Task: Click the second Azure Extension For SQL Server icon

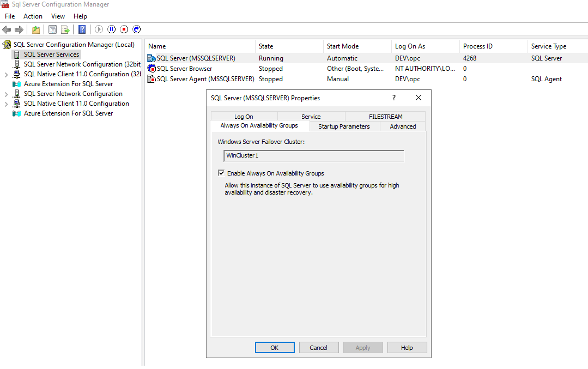Action: [x=17, y=113]
